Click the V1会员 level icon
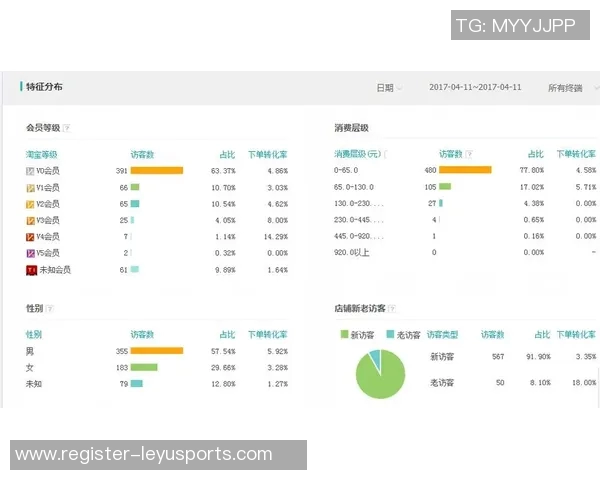This screenshot has height=480, width=600. pyautogui.click(x=30, y=188)
